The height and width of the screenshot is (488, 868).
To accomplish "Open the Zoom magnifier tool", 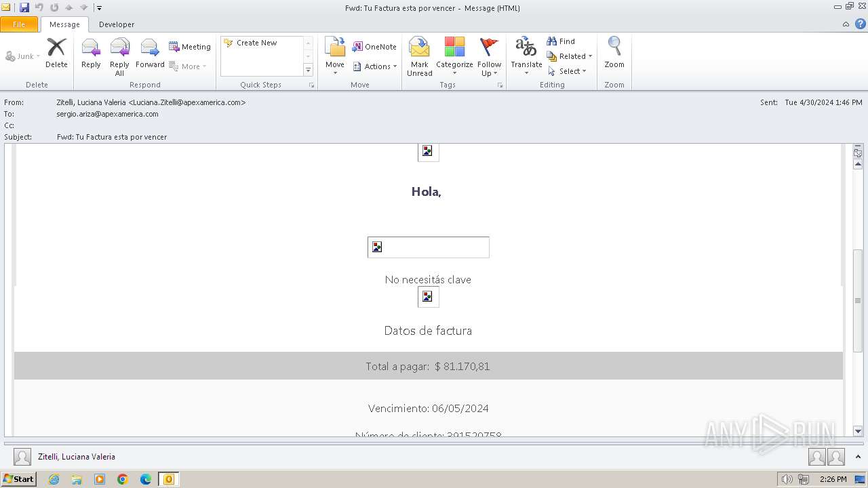I will 614,53.
